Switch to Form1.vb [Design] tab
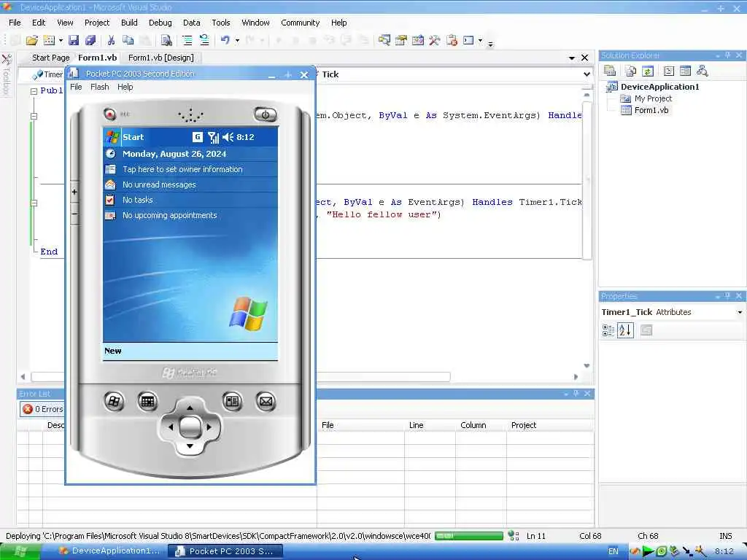This screenshot has height=560, width=747. point(161,58)
